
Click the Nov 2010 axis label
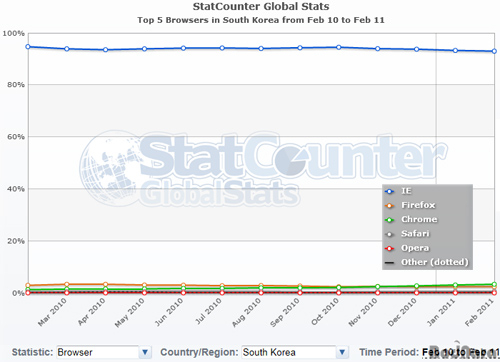(x=363, y=312)
